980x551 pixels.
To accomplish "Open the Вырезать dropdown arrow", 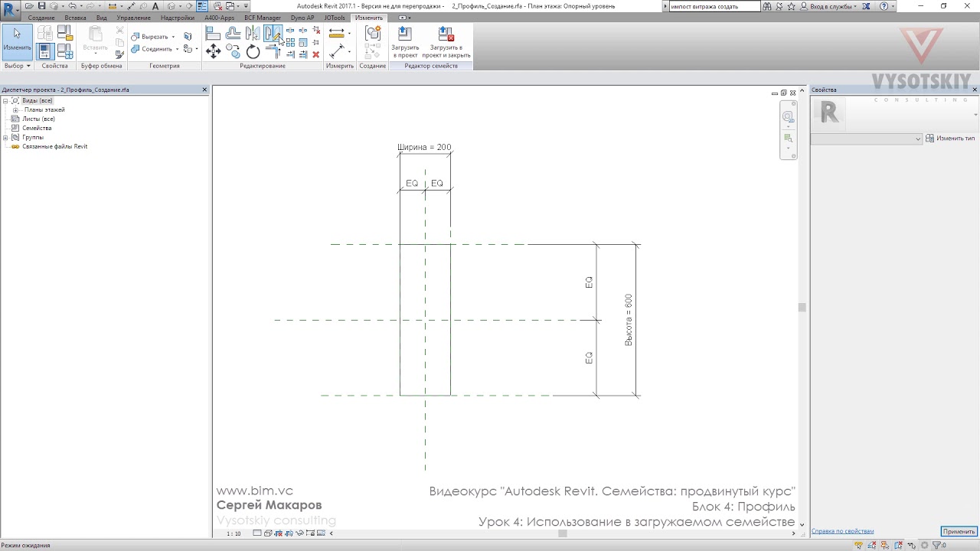I will 173,37.
